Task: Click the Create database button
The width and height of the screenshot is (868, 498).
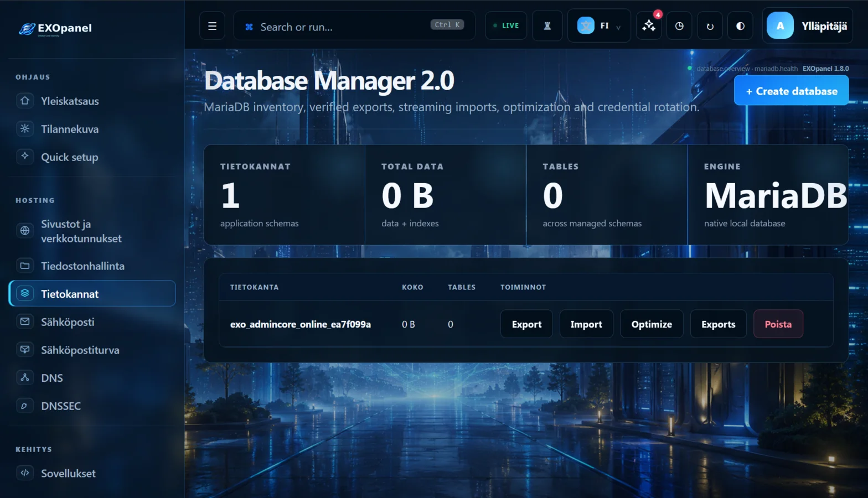Action: coord(791,91)
